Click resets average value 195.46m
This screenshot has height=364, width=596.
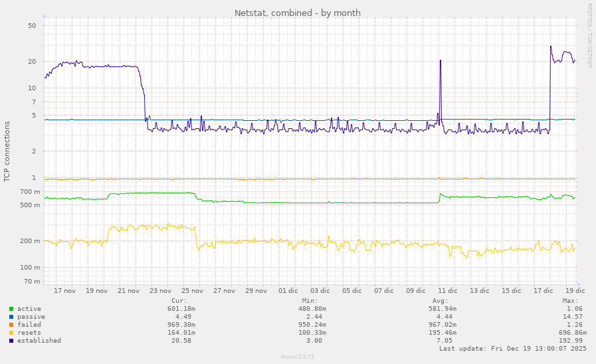[x=443, y=333]
